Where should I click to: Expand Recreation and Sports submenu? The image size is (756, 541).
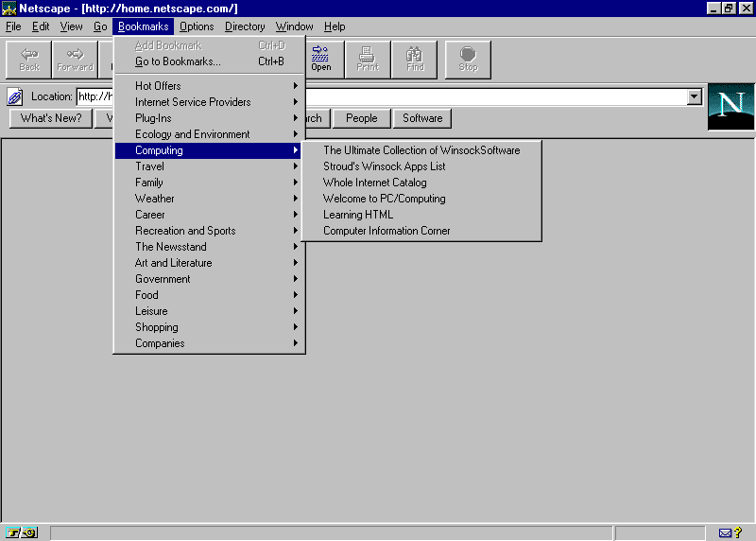[x=210, y=231]
